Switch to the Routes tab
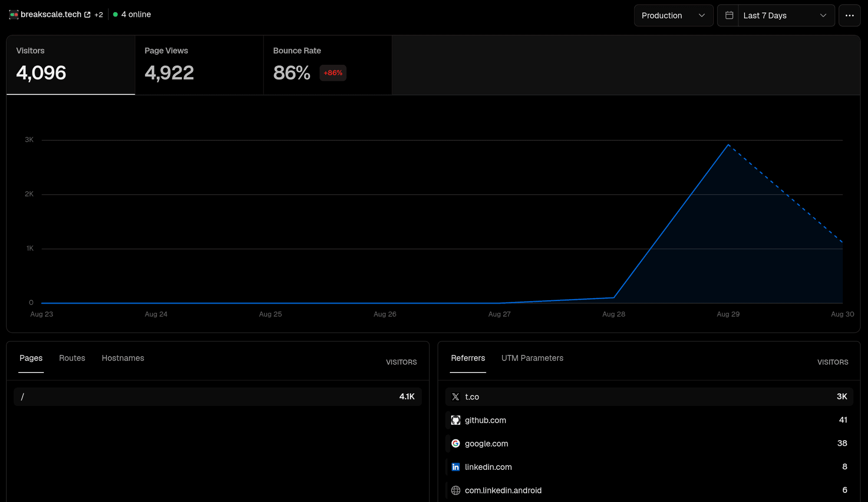 tap(72, 358)
